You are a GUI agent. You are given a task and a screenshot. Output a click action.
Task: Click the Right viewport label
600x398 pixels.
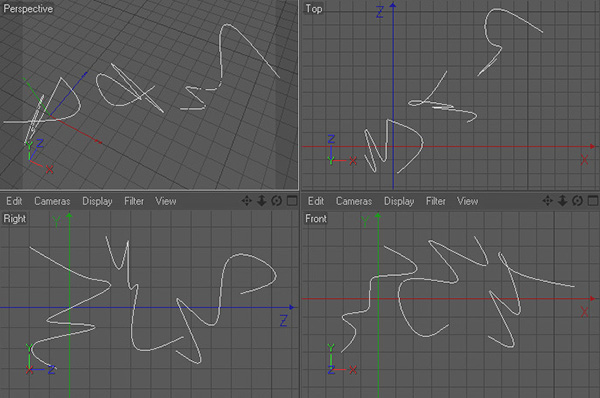15,219
